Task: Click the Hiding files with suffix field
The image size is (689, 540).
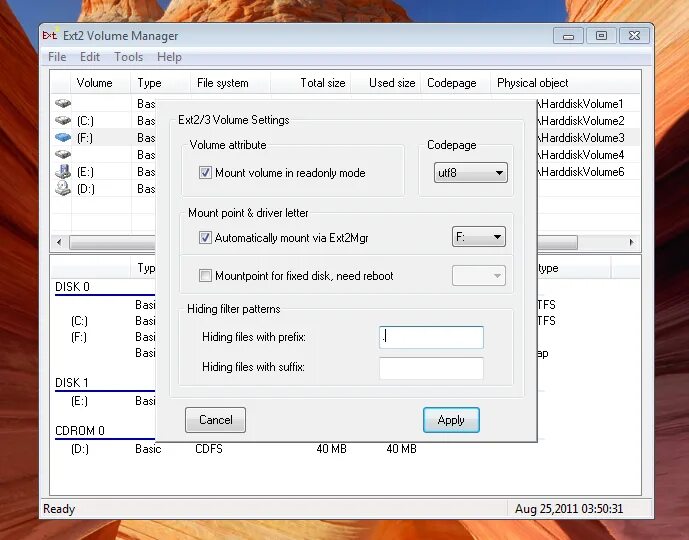Action: pyautogui.click(x=431, y=368)
